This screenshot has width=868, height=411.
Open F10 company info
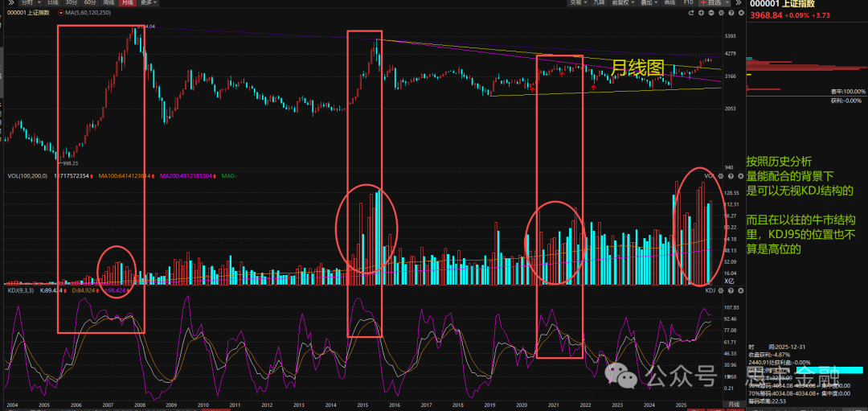coord(688,2)
